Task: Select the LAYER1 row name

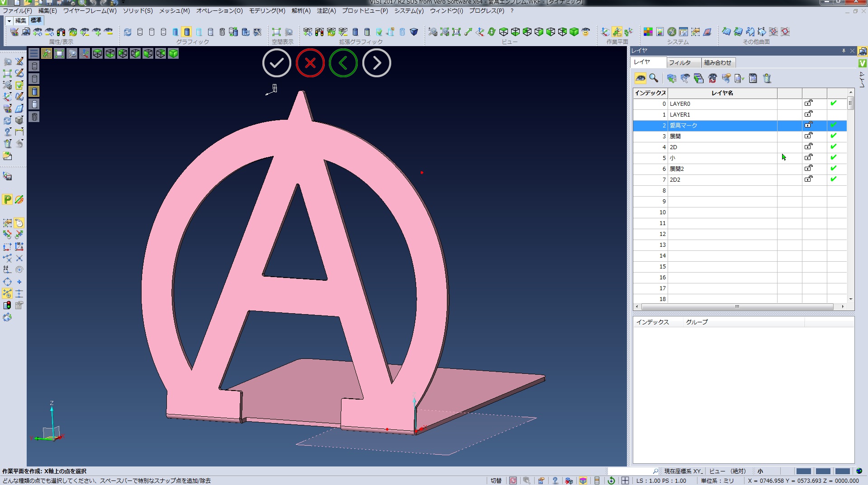Action: (680, 115)
